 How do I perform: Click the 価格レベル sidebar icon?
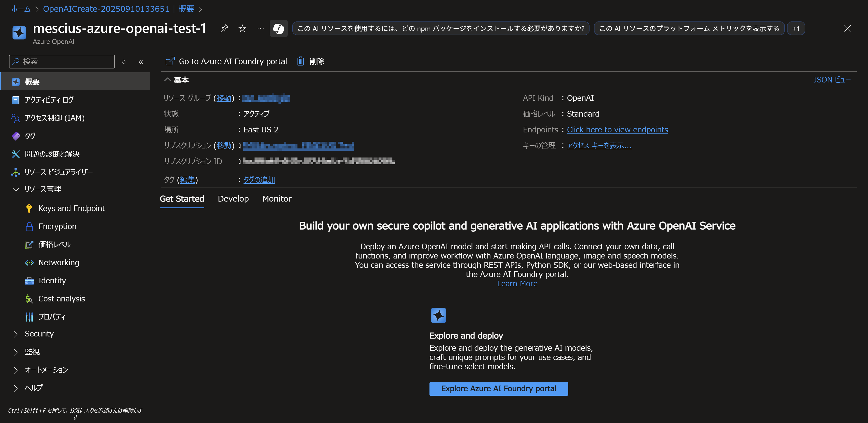[29, 244]
